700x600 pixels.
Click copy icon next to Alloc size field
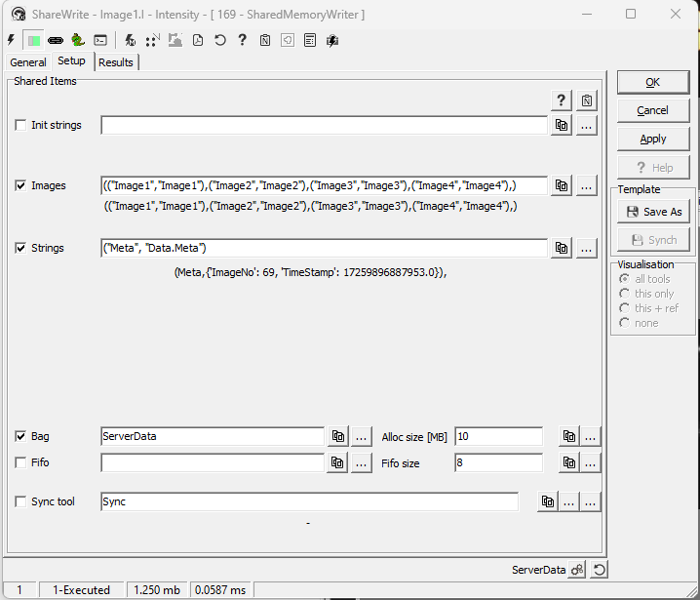[569, 436]
